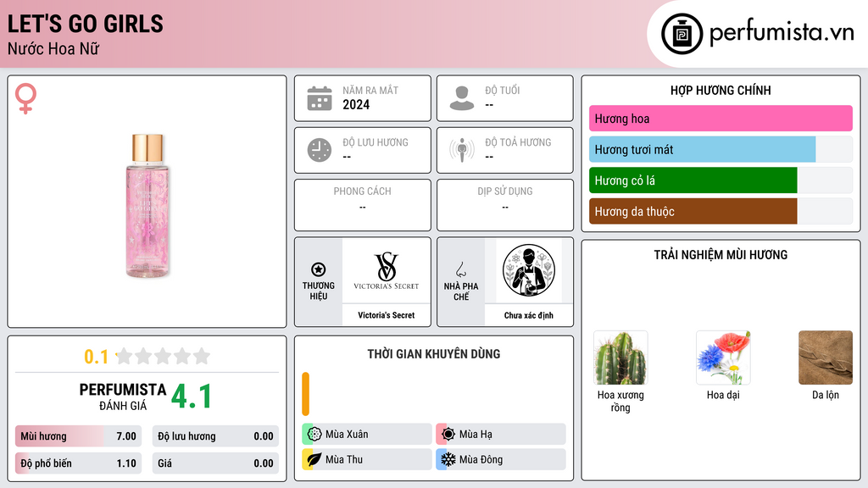Click the perfumista.vn bottle logo icon
Image resolution: width=868 pixels, height=488 pixels.
tap(682, 34)
